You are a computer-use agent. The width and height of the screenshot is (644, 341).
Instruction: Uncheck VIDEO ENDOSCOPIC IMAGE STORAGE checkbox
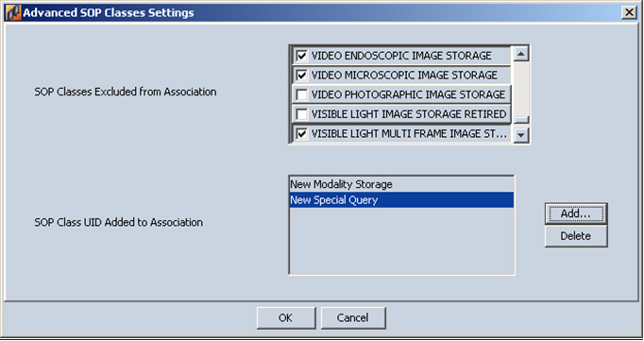click(302, 56)
